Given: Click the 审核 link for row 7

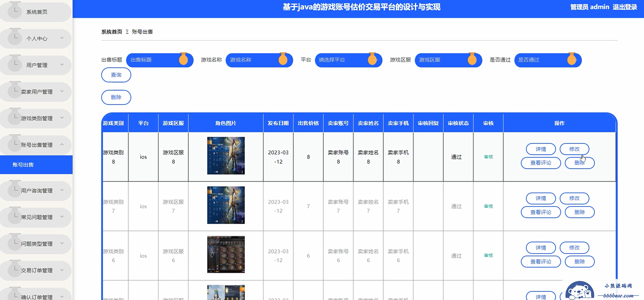Looking at the screenshot, I should tap(488, 206).
